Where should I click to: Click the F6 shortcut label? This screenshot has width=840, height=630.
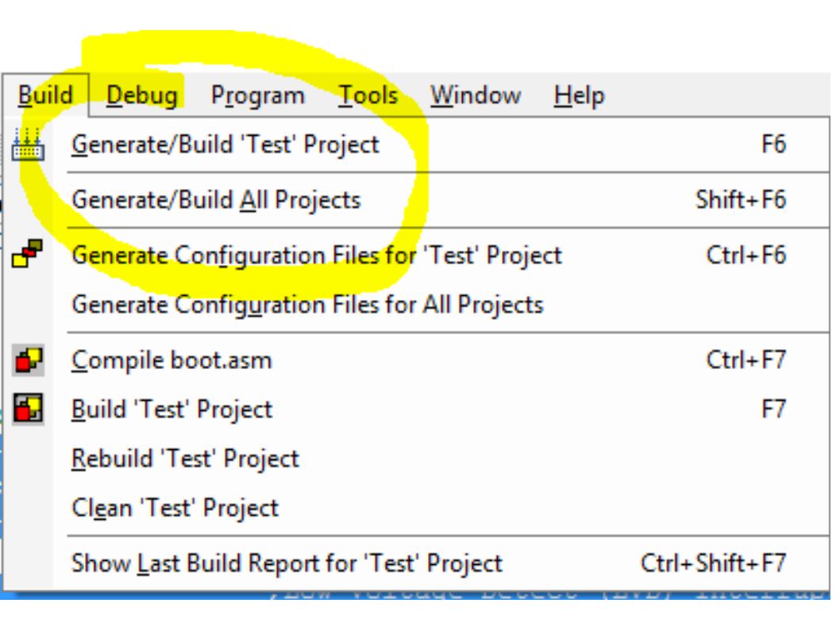tap(773, 144)
